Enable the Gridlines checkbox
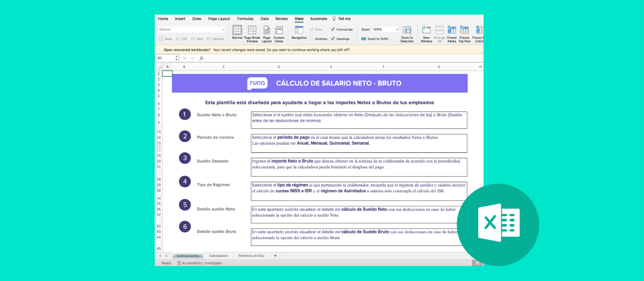 [311, 39]
